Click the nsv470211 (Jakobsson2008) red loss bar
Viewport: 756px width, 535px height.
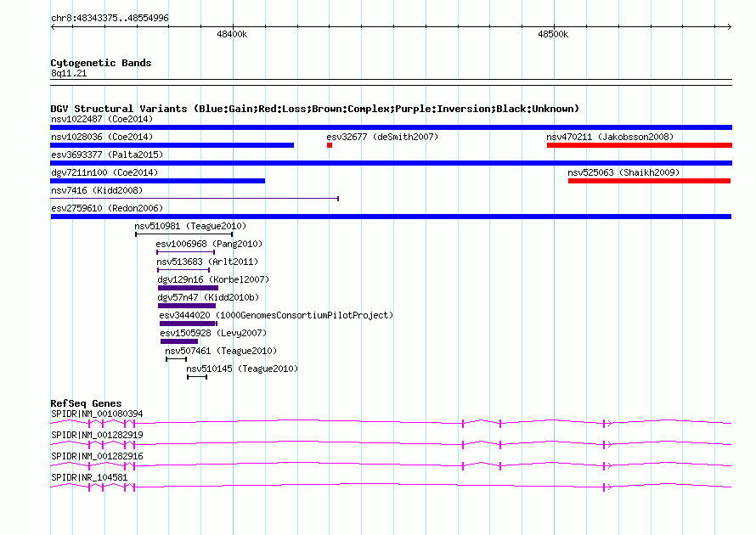click(x=640, y=145)
